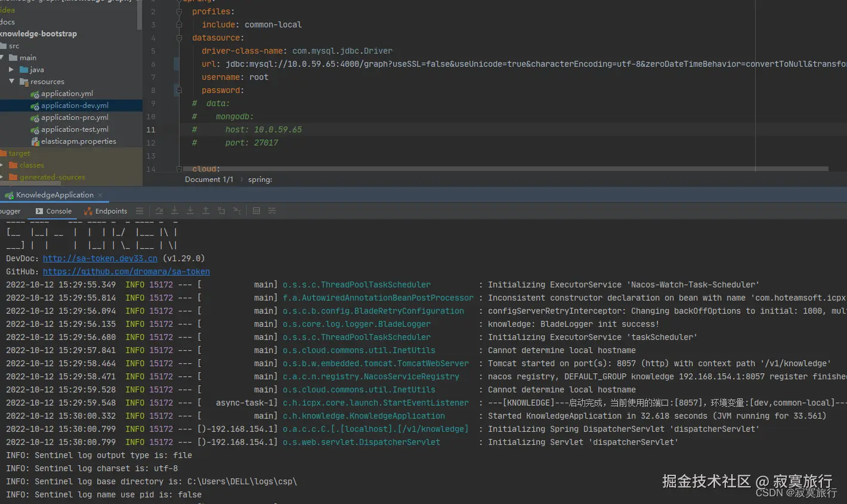Open the GitHub sa-token repository link
Image resolution: width=847 pixels, height=504 pixels.
coord(126,271)
